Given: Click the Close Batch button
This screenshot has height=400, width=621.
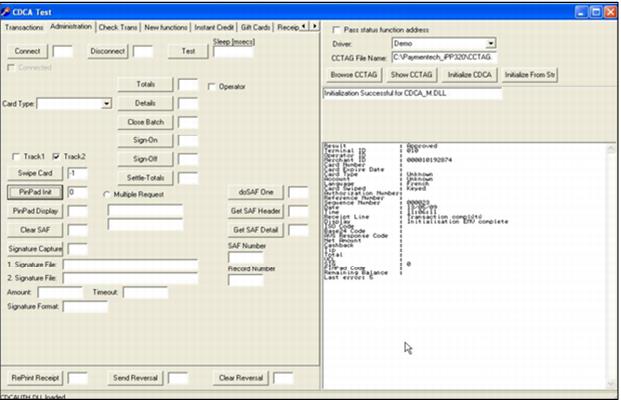Looking at the screenshot, I should 145,122.
